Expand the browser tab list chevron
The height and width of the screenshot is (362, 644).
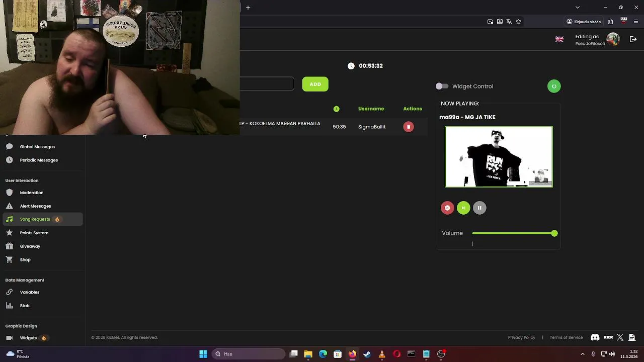[x=578, y=8]
